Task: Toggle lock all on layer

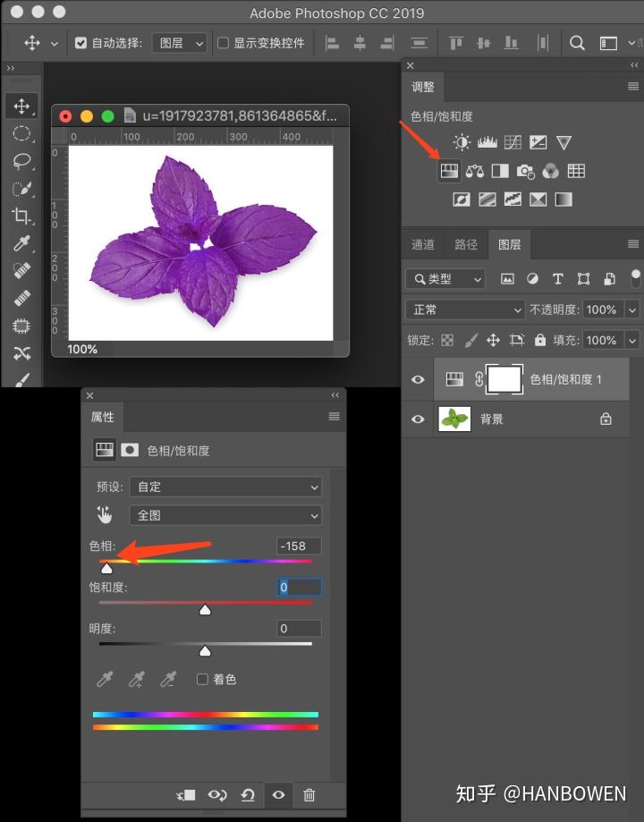Action: tap(539, 340)
